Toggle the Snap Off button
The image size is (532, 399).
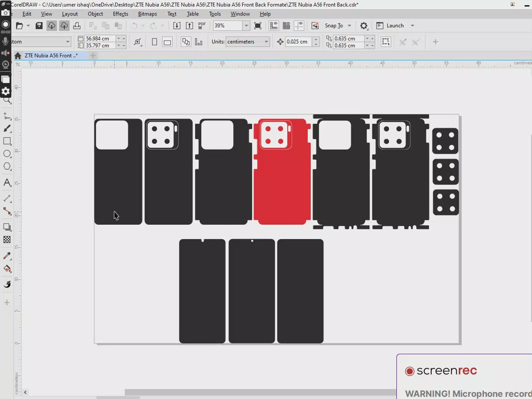pyautogui.click(x=315, y=26)
